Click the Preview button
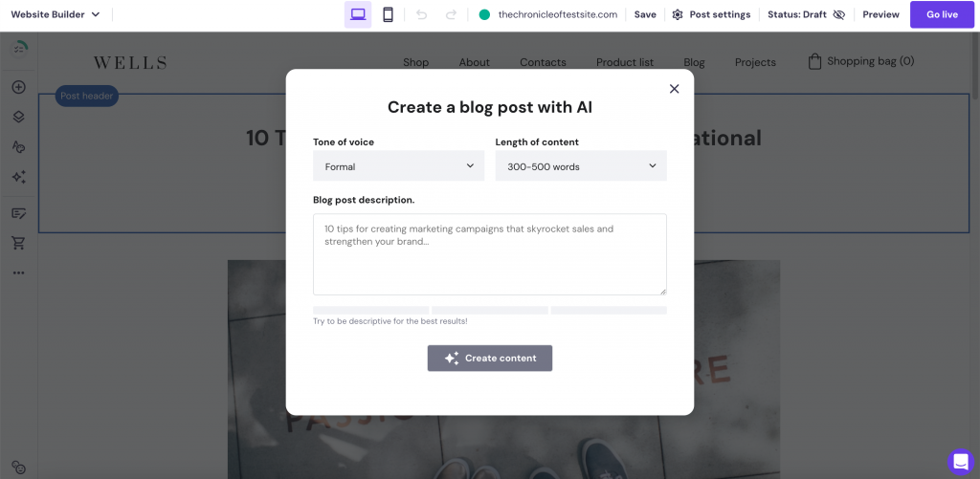980x479 pixels. [x=880, y=14]
